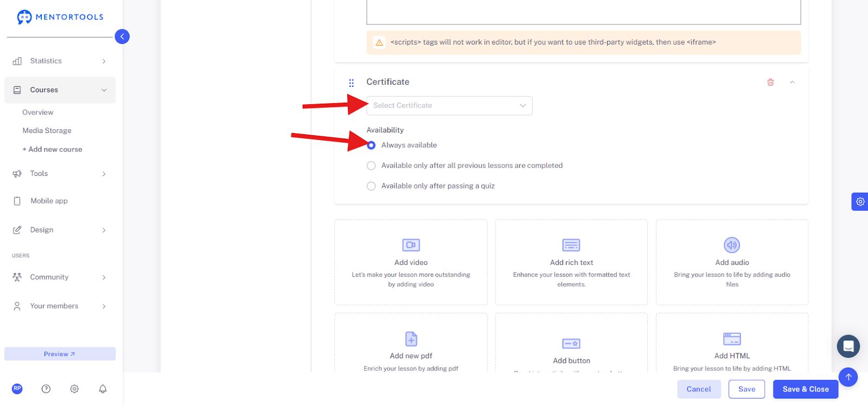Click the Cancel button
Viewport: 868px width, 405px height.
click(x=699, y=389)
